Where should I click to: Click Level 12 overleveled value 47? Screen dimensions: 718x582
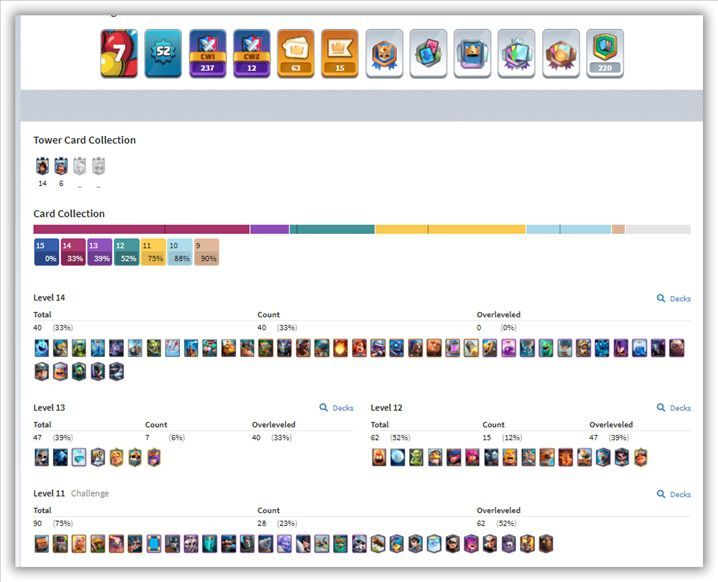click(x=593, y=437)
